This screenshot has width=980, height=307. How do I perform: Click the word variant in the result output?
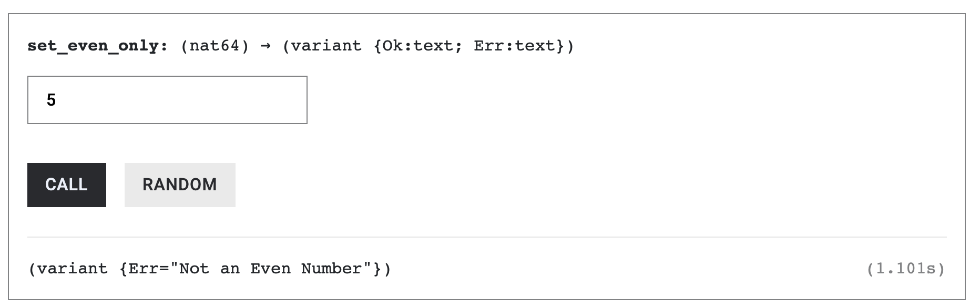coord(73,269)
